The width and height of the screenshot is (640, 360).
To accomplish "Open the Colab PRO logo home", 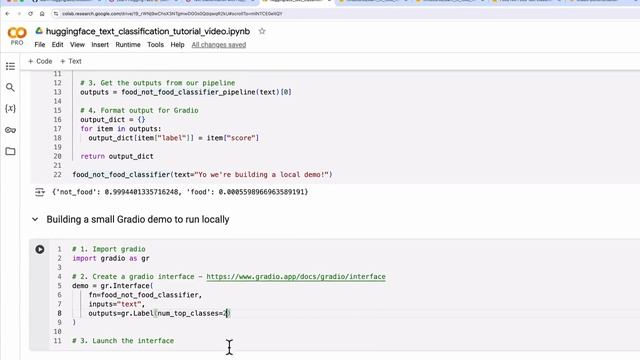I will pos(17,36).
